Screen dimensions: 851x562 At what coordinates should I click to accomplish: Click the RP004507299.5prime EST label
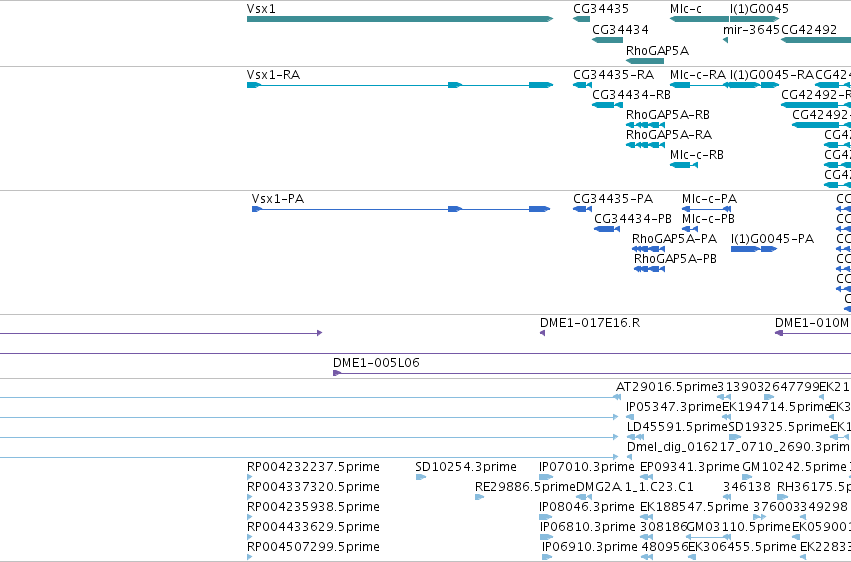coord(313,547)
